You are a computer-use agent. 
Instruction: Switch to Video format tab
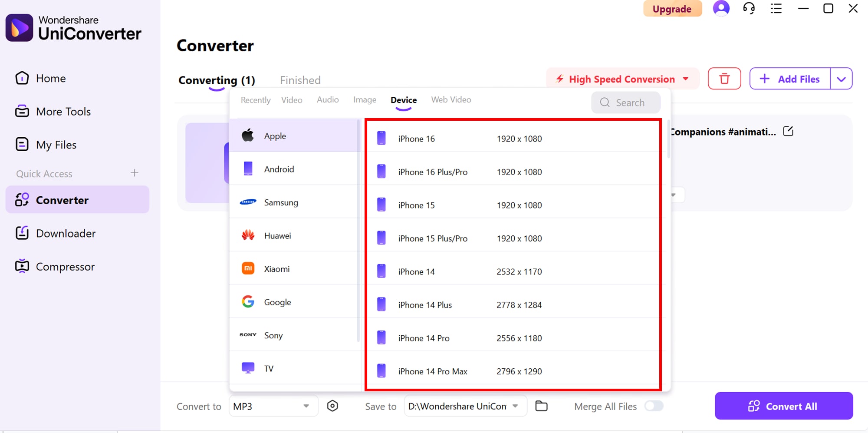click(x=292, y=100)
